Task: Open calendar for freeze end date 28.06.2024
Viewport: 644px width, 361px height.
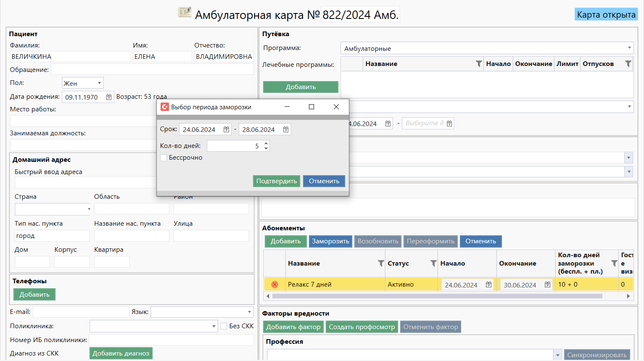Action: (286, 129)
